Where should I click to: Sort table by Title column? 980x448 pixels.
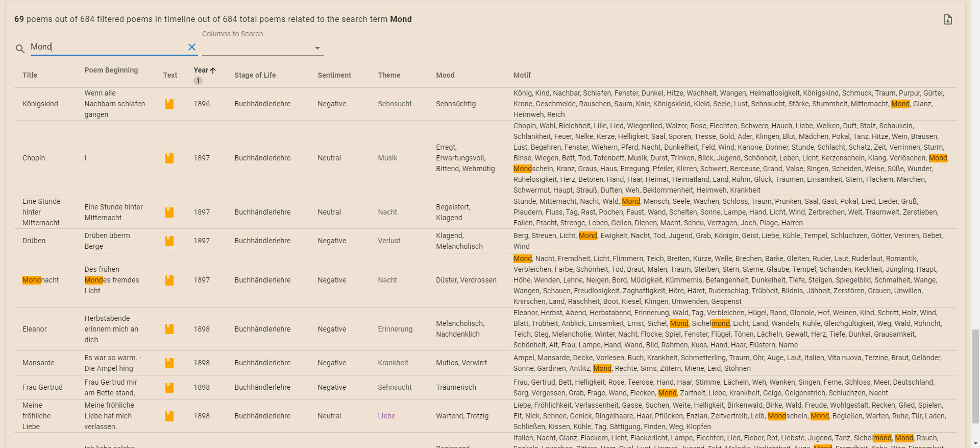click(30, 75)
